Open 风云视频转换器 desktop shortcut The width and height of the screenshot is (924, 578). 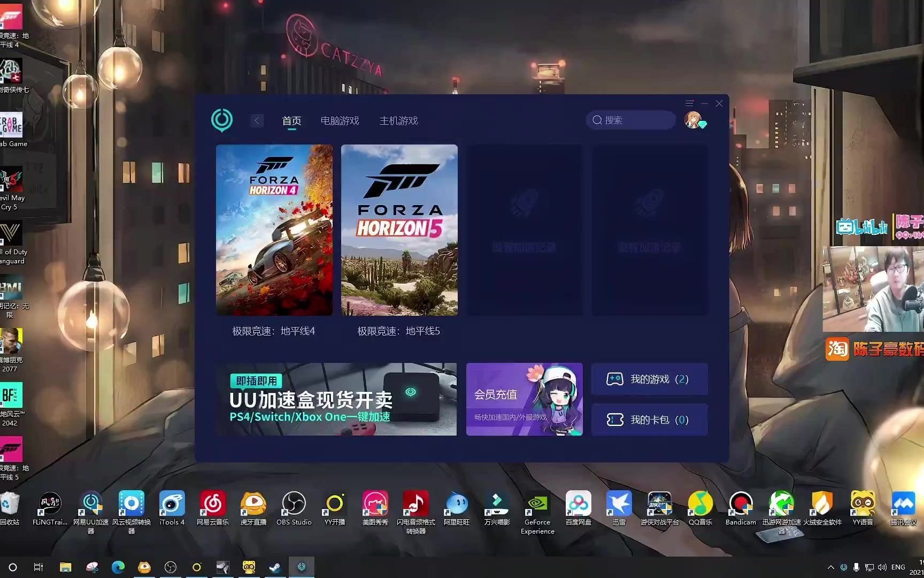pos(132,512)
